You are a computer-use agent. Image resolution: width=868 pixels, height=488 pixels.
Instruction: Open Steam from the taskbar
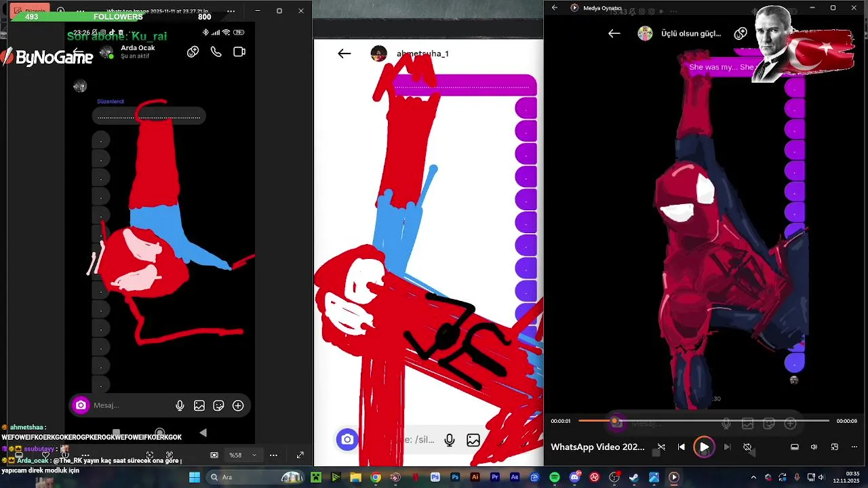(x=634, y=477)
